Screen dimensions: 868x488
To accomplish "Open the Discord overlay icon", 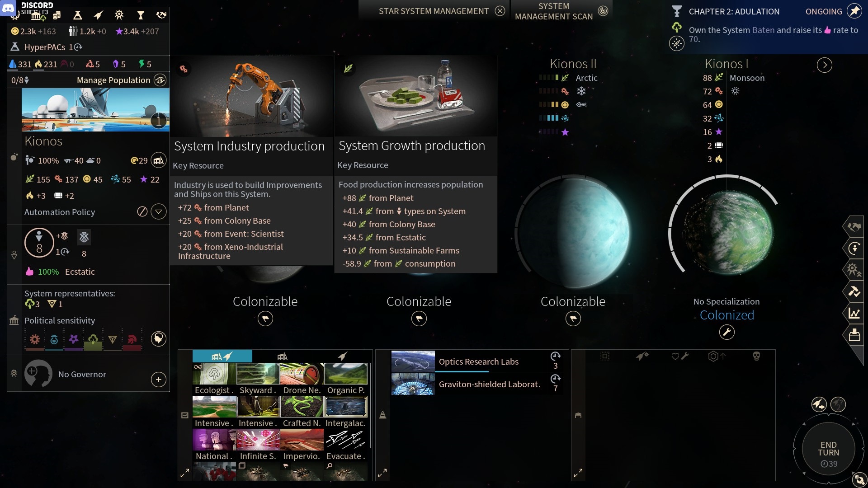I will coord(8,8).
